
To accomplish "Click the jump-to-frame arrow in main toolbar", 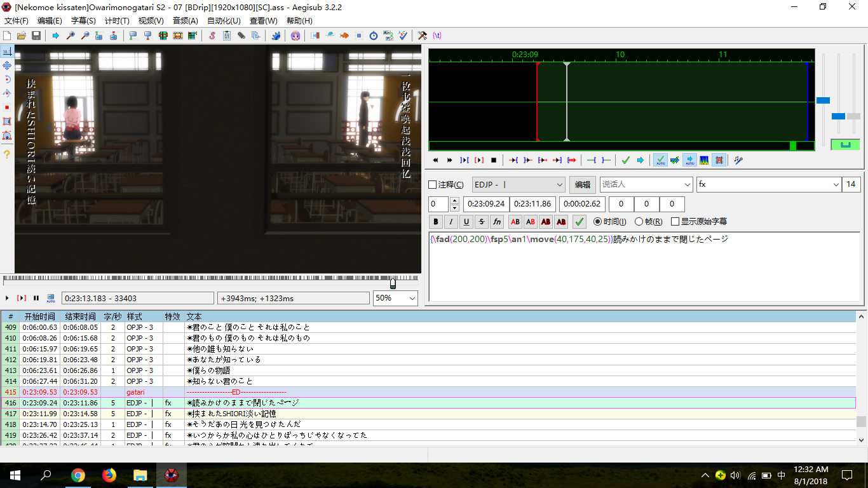I will coord(56,36).
